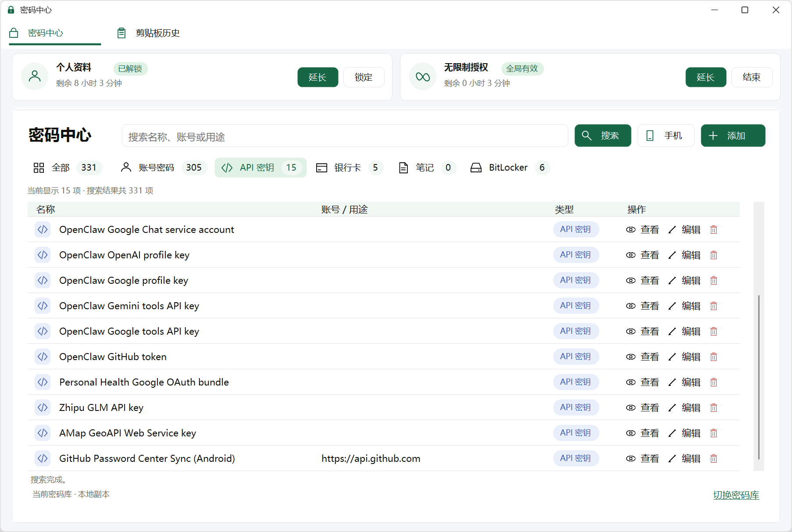The height and width of the screenshot is (532, 792).
Task: Select the API 密钥 category filter
Action: [260, 168]
